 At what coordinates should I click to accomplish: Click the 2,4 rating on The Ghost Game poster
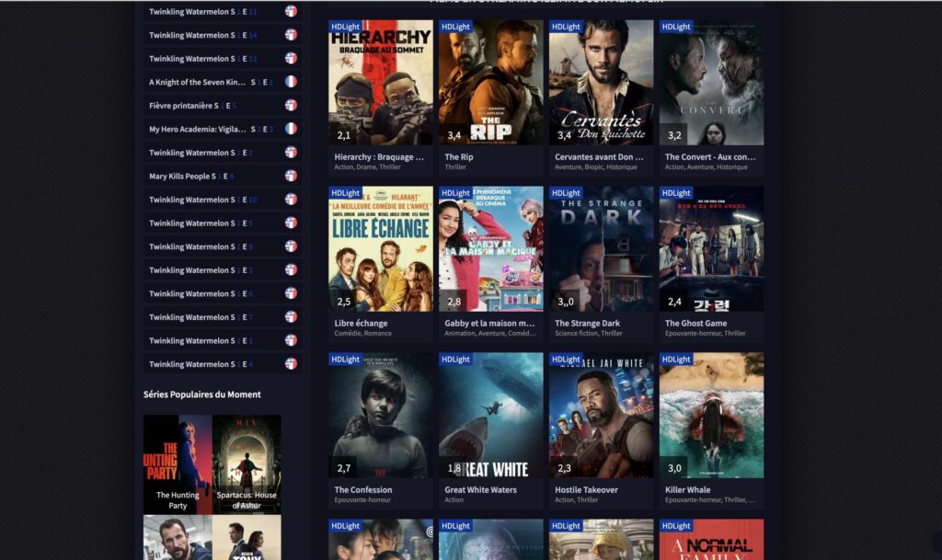point(674,302)
